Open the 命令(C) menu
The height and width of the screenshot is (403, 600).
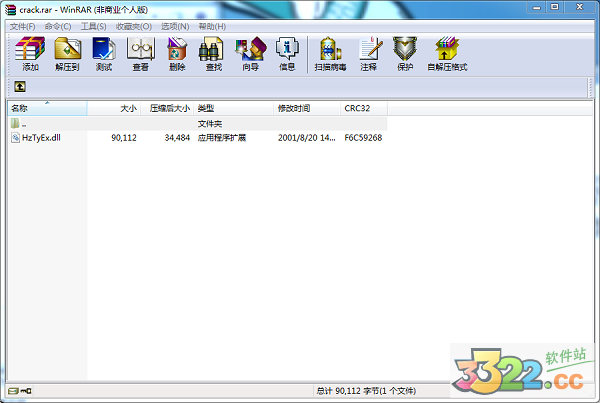58,26
